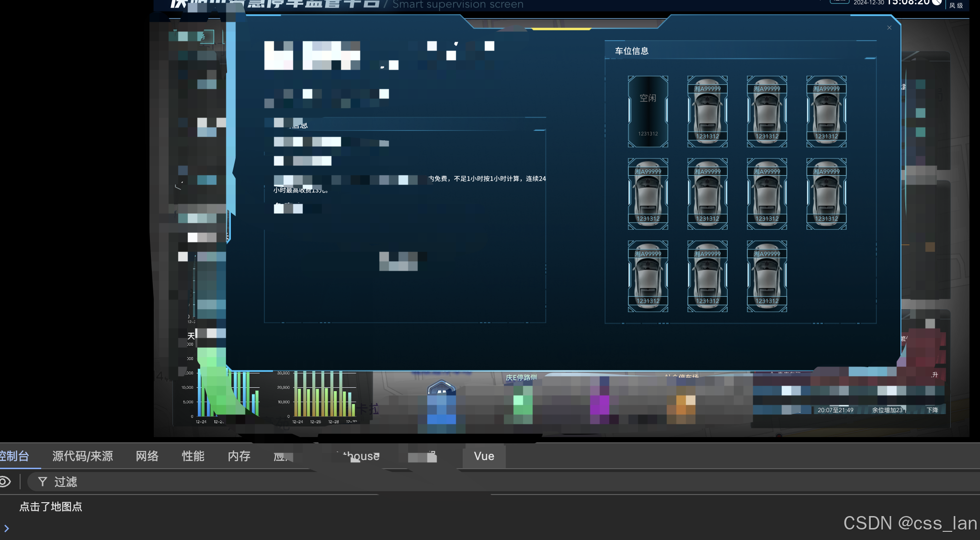Click the purple map marker
The width and height of the screenshot is (980, 540).
coord(599,405)
